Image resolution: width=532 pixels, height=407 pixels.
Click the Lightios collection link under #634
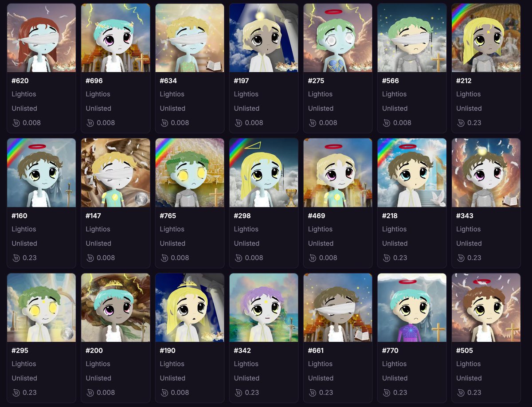click(x=172, y=94)
